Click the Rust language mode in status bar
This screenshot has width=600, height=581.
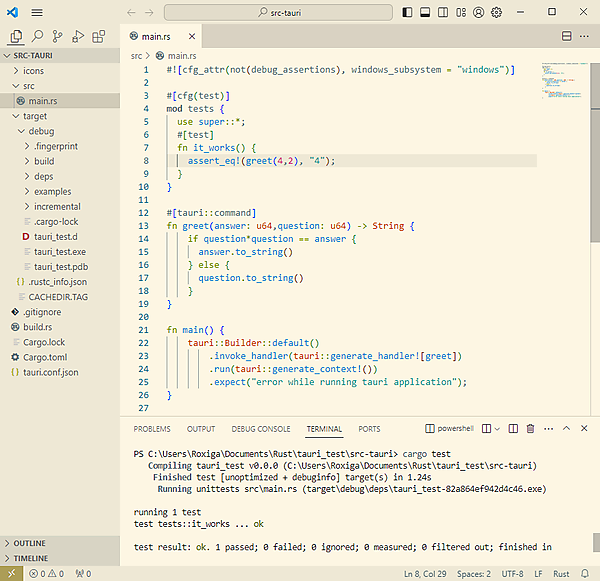pyautogui.click(x=561, y=574)
